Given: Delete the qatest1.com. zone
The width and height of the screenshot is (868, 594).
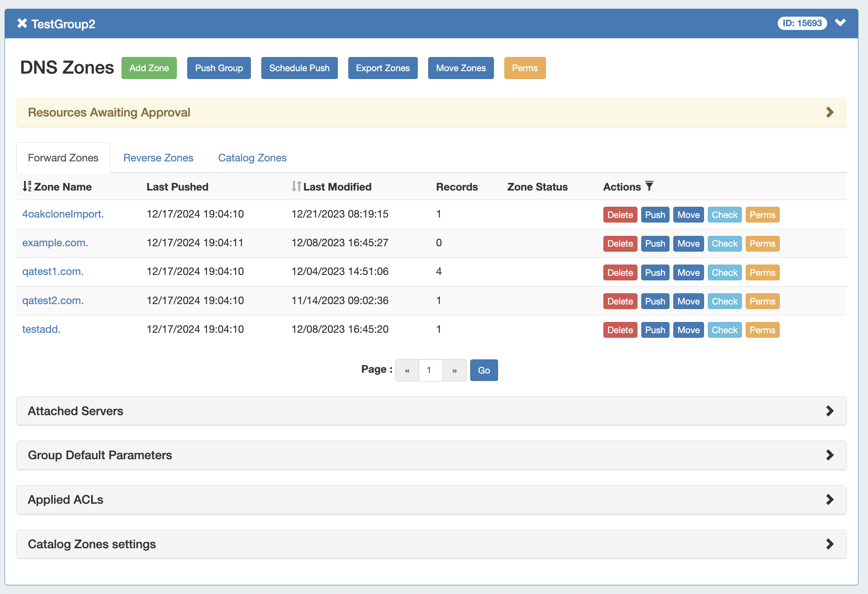Looking at the screenshot, I should point(620,272).
